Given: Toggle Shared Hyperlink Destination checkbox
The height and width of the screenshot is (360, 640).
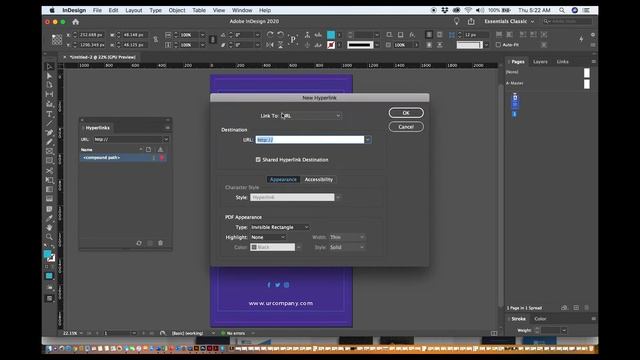Looking at the screenshot, I should point(258,160).
